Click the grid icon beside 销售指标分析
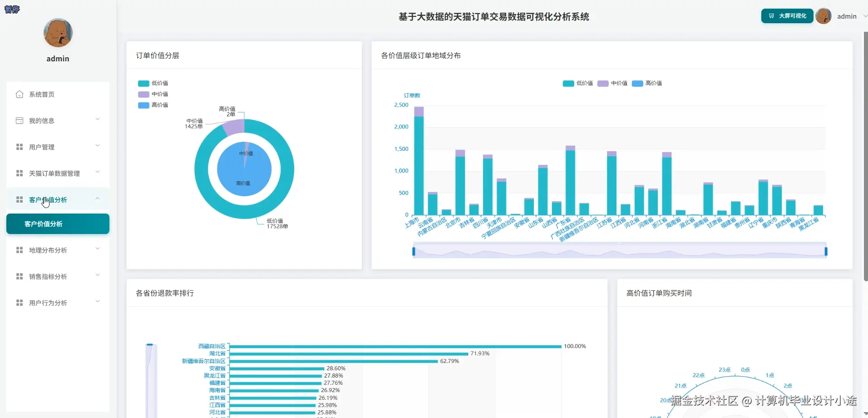Screen dimensions: 868x418 tap(20, 277)
